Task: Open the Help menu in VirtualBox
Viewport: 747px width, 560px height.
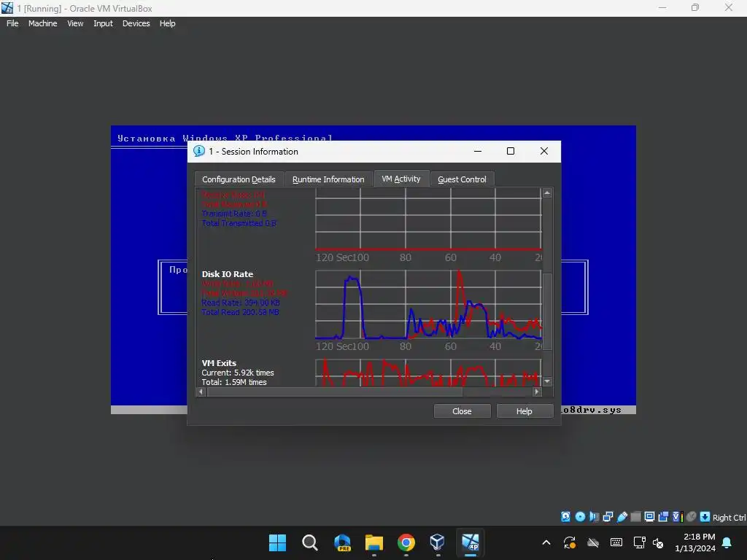Action: click(x=167, y=23)
